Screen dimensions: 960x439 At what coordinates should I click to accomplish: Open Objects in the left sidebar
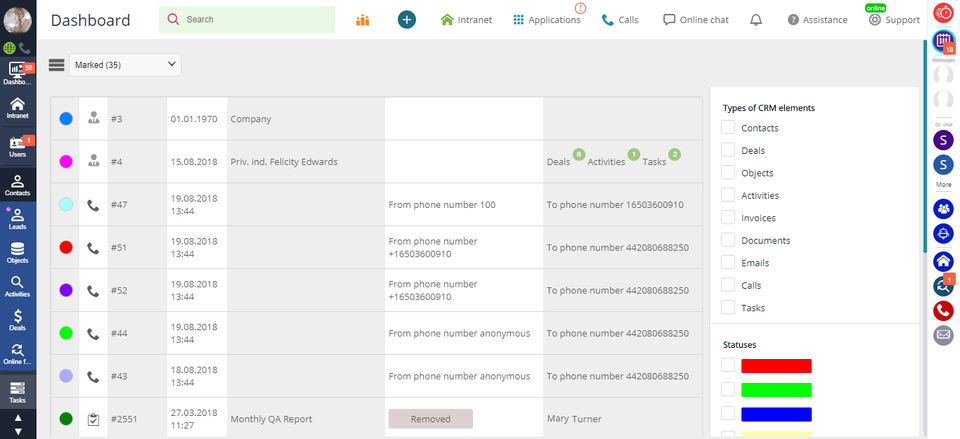[18, 252]
